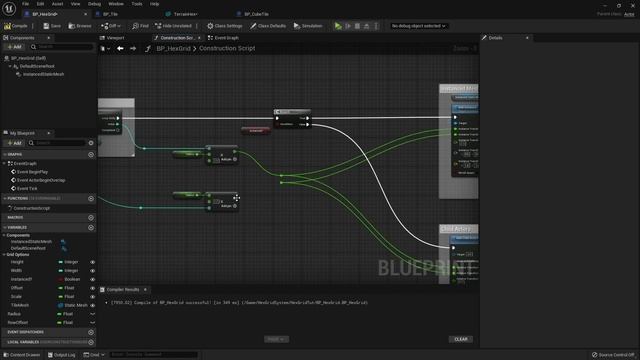This screenshot has height=360, width=640.
Task: Add a local variable with its plus button
Action: (x=91, y=342)
